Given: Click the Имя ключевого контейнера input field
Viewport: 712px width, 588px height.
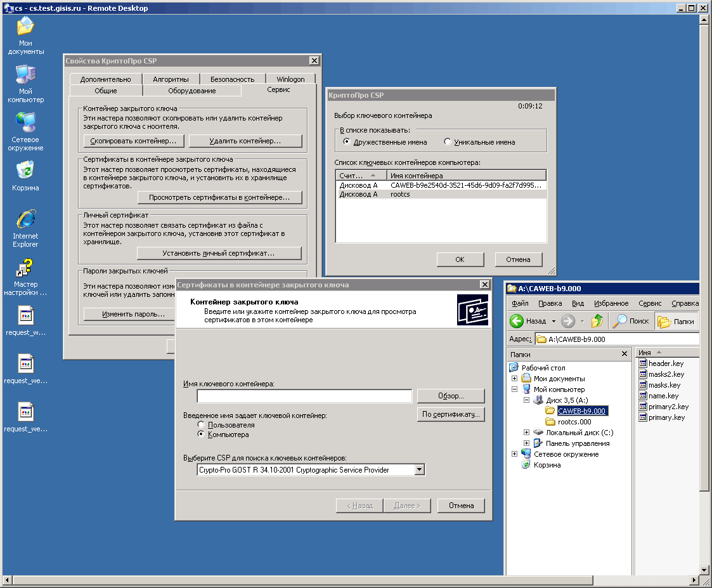Looking at the screenshot, I should tap(304, 396).
